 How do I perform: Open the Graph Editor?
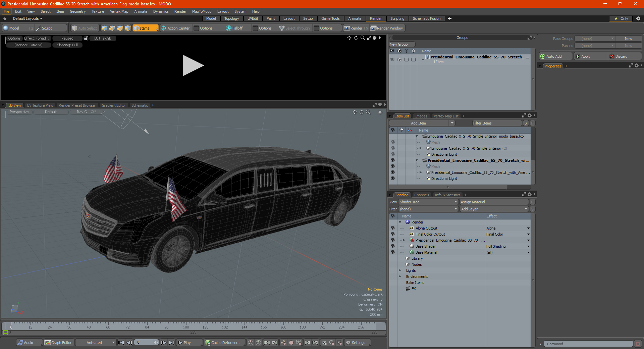coord(58,343)
